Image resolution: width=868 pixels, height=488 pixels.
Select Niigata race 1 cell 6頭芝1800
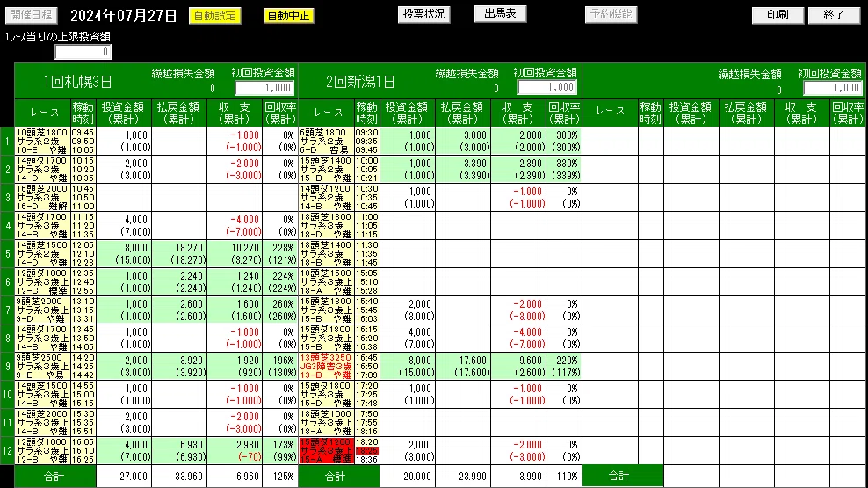(326, 142)
